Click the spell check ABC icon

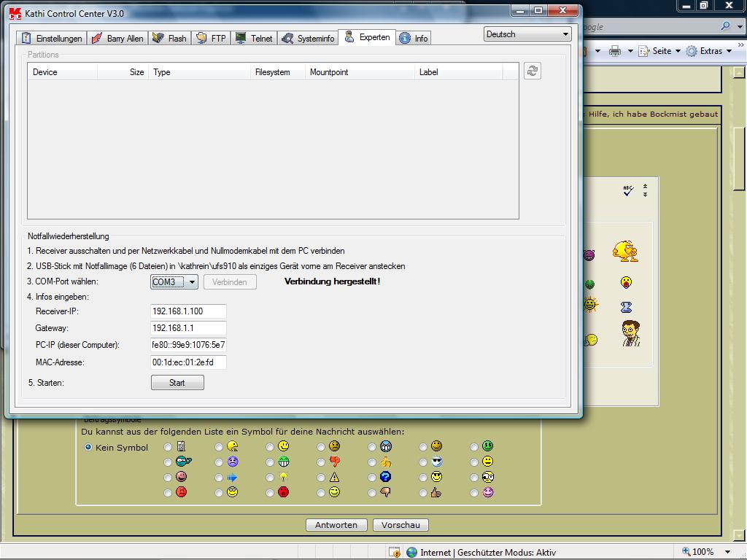pos(628,191)
